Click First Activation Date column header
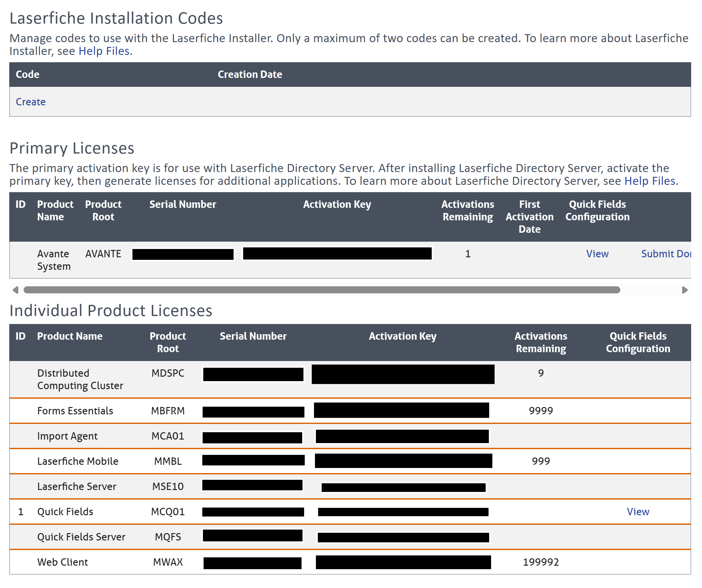This screenshot has width=702, height=588. click(x=529, y=217)
